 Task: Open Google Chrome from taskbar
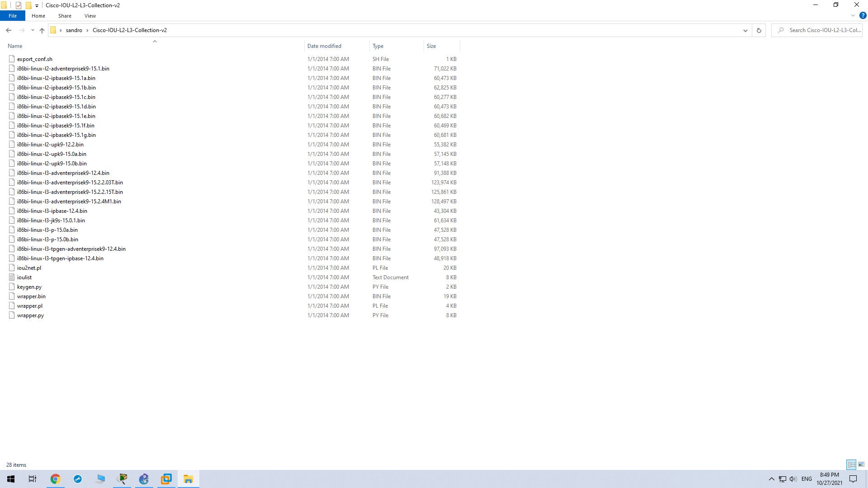(x=55, y=479)
